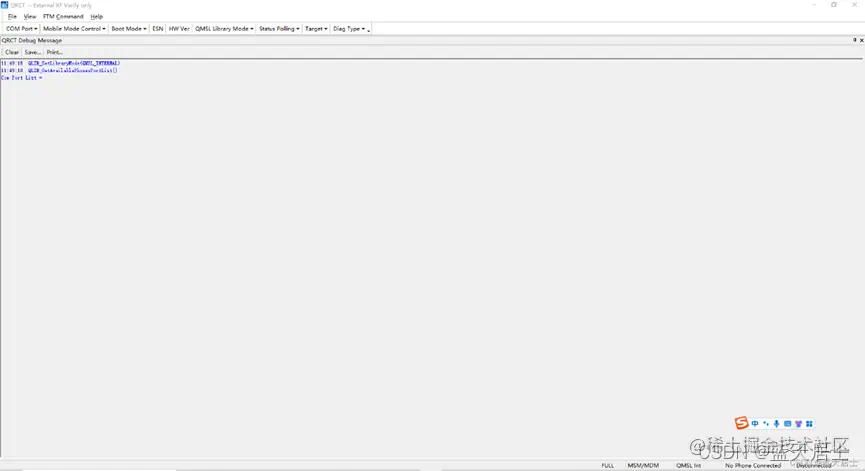Expand the Boot Mode dropdown
This screenshot has height=471, width=865.
(129, 29)
